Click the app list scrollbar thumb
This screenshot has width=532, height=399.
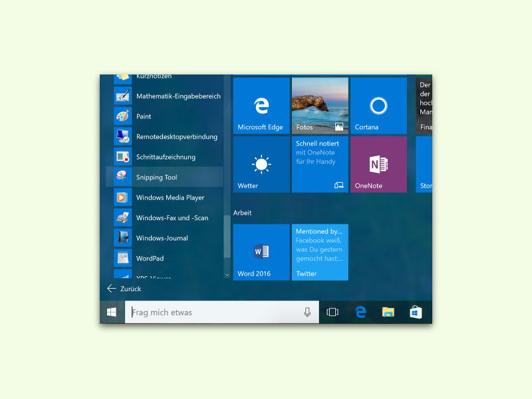click(227, 237)
